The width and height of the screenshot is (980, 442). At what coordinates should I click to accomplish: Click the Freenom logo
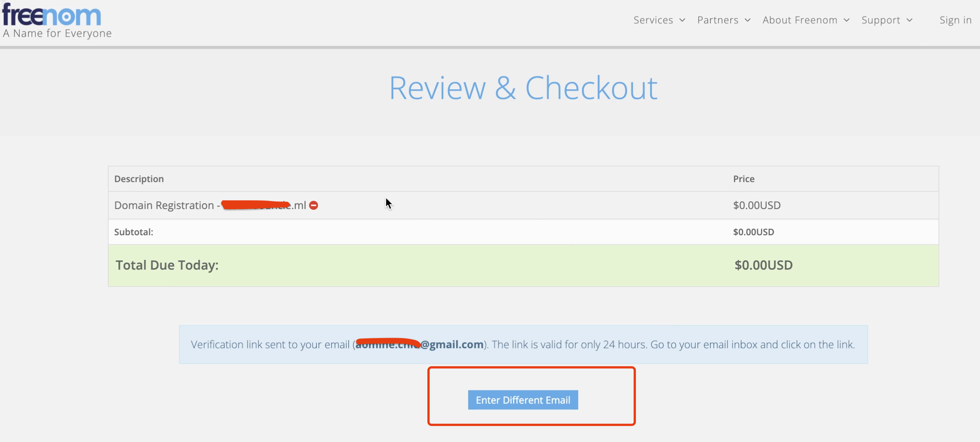click(52, 15)
